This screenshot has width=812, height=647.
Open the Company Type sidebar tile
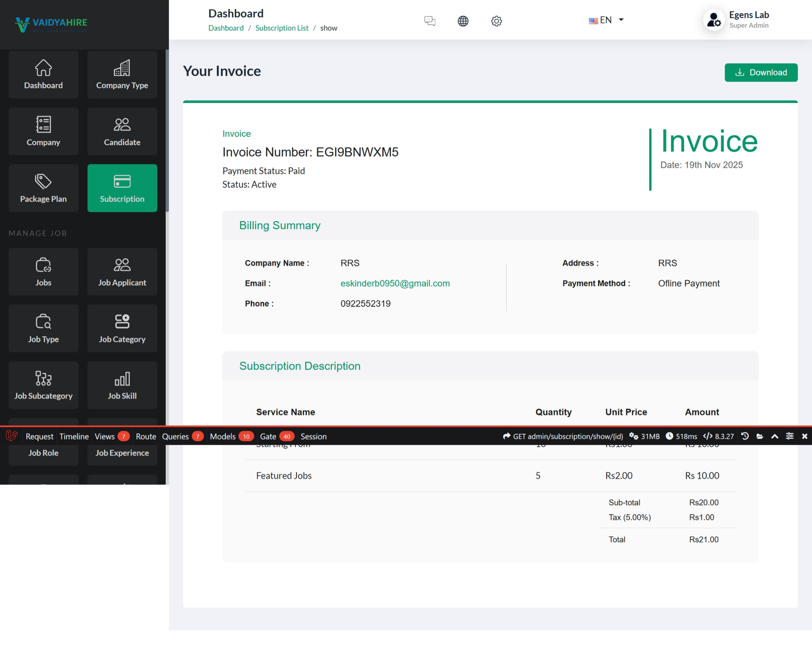tap(122, 74)
